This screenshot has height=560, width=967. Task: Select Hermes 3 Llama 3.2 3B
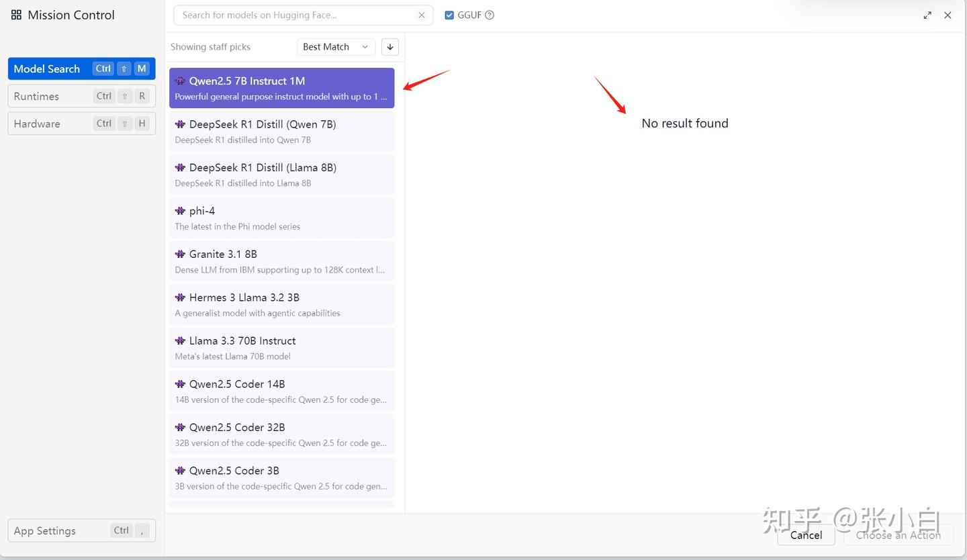(282, 304)
